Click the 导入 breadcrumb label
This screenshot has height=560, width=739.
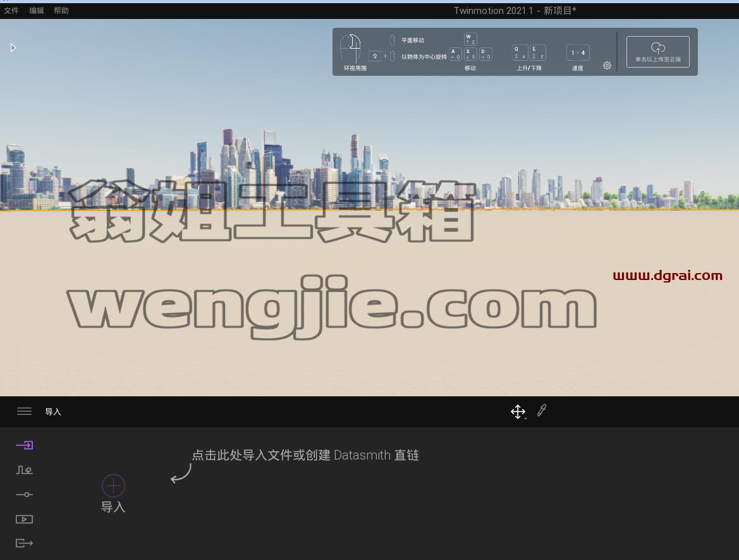pyautogui.click(x=53, y=412)
